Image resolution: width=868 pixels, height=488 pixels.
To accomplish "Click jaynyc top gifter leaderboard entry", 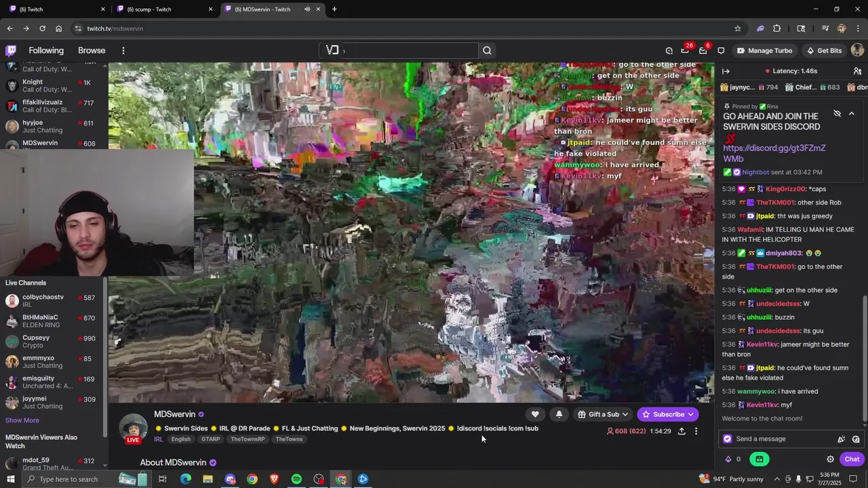I will (749, 87).
